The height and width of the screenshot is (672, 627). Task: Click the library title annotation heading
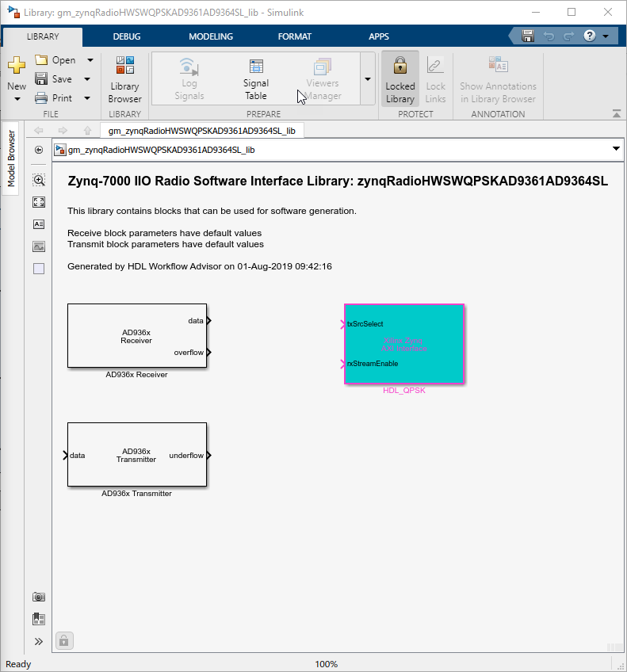click(338, 181)
